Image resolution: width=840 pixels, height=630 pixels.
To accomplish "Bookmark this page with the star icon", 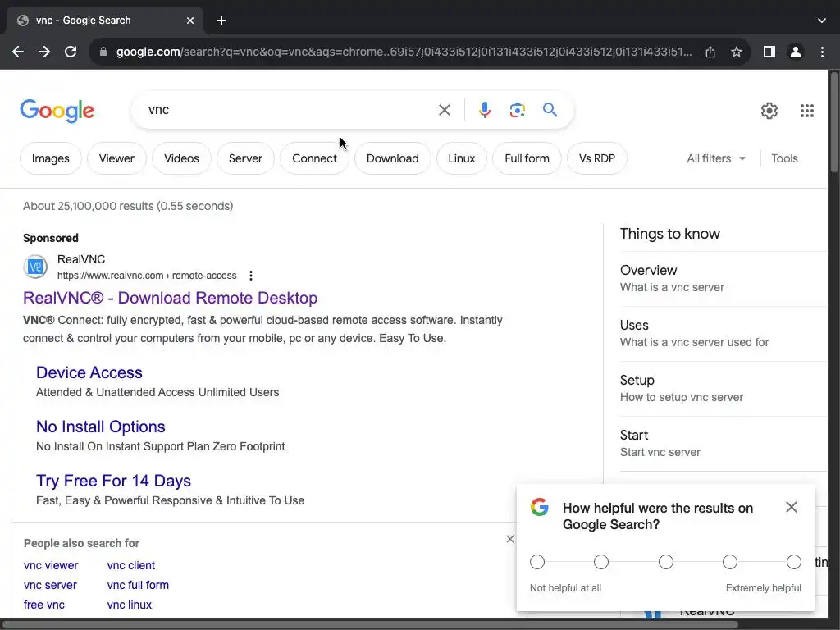I will 737,52.
